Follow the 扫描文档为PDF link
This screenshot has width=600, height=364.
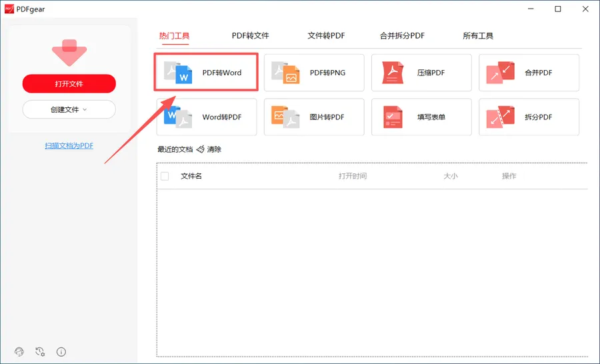69,145
